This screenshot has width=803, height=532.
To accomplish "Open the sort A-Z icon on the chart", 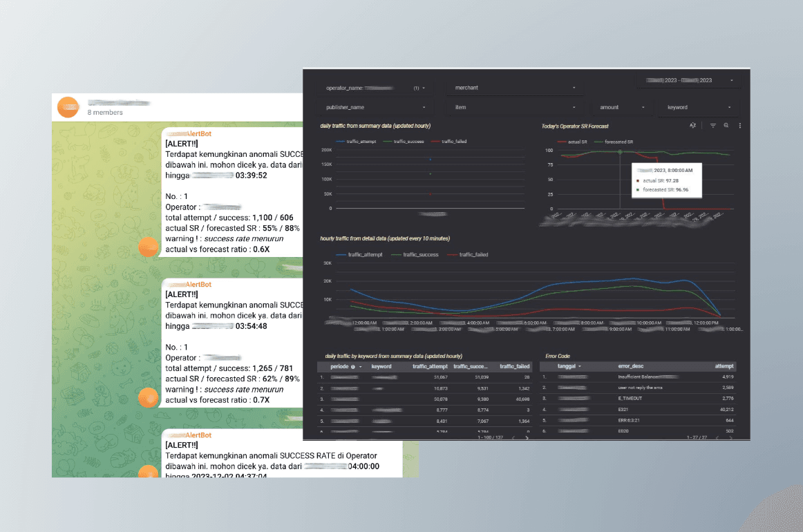I will pyautogui.click(x=694, y=126).
